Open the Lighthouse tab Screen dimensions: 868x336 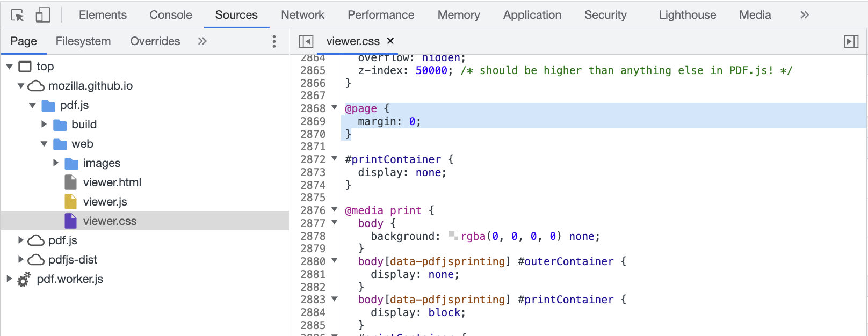[x=688, y=15]
